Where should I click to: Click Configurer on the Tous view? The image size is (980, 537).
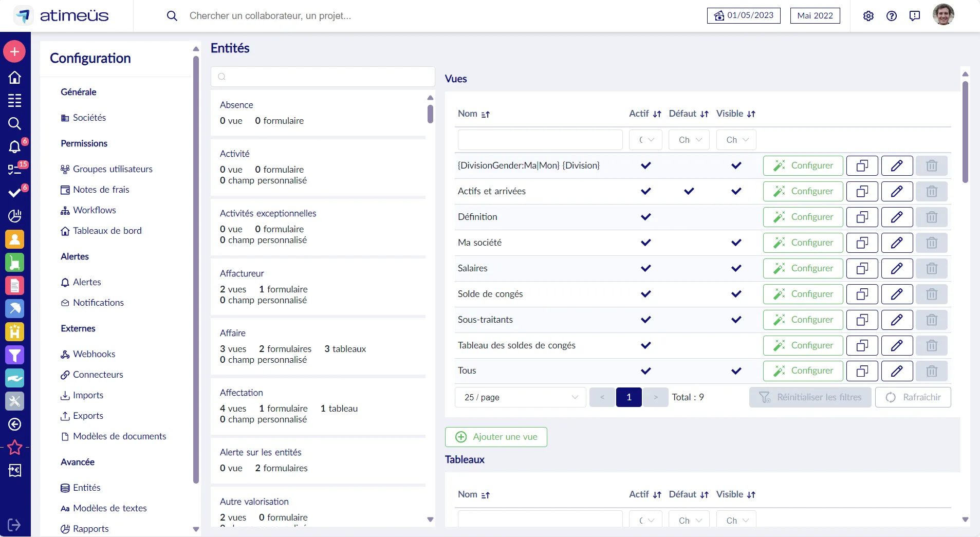click(802, 371)
